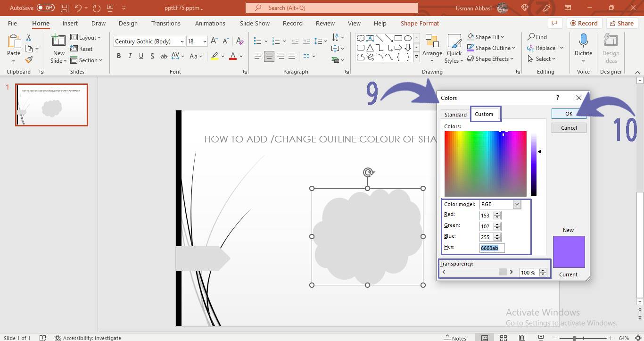Open the Select dropdown in Editing
The image size is (644, 341).
[x=542, y=59]
